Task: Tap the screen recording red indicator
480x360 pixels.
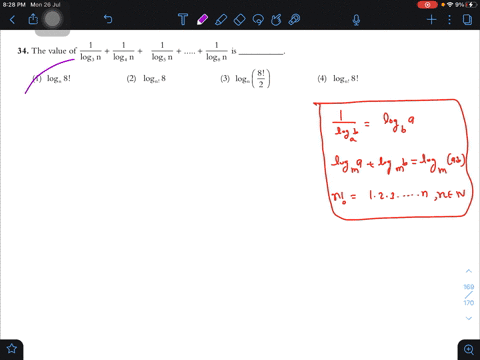Action: pos(427,5)
